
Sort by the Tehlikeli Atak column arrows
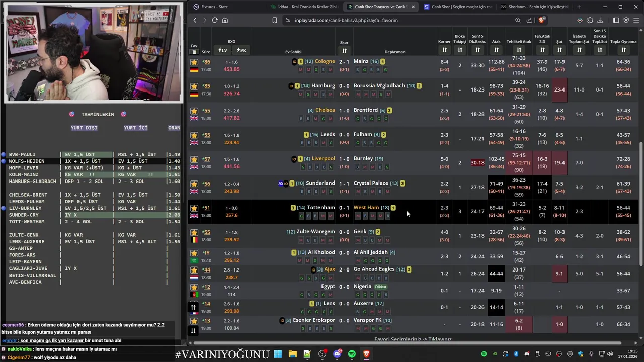pyautogui.click(x=519, y=50)
